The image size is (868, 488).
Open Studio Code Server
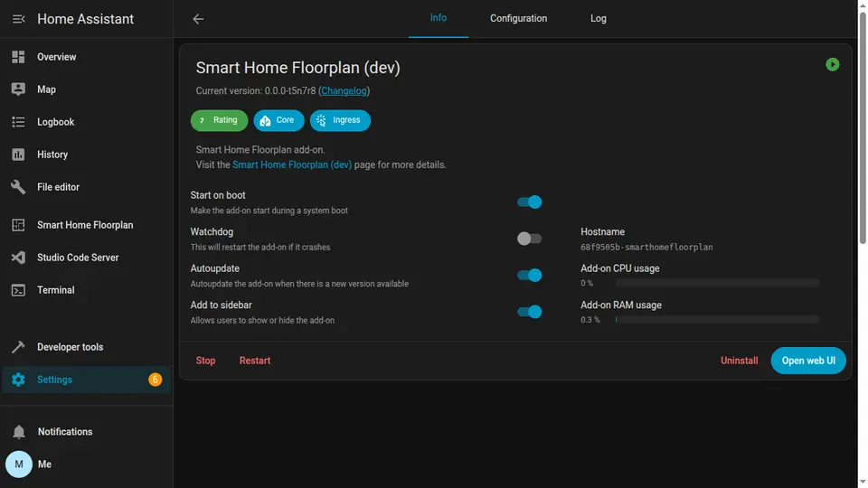(x=87, y=258)
